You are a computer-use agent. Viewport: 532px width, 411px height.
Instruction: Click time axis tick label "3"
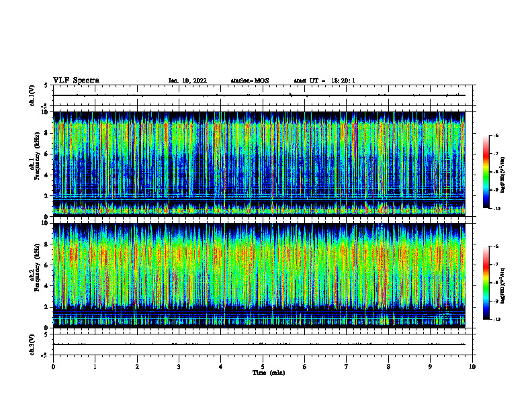click(179, 367)
